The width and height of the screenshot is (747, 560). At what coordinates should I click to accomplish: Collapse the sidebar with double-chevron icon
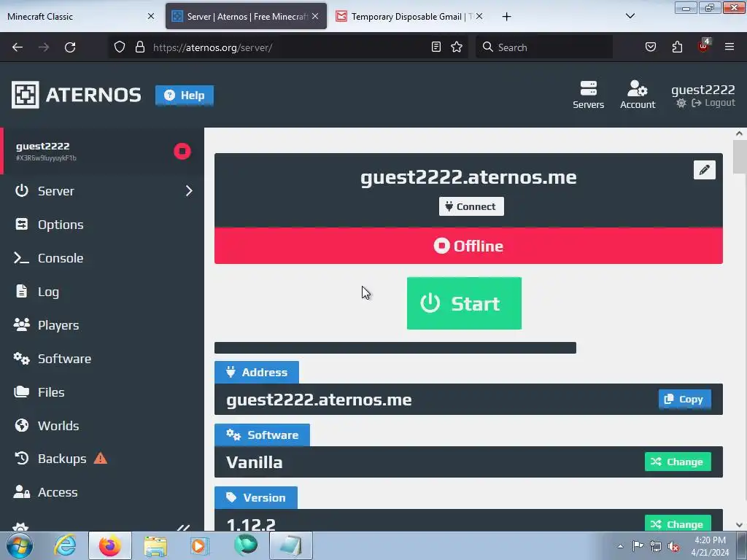[183, 527]
